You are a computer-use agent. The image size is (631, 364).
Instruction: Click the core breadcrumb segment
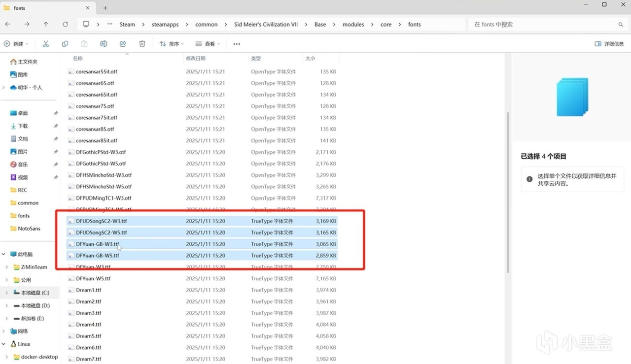(x=386, y=24)
